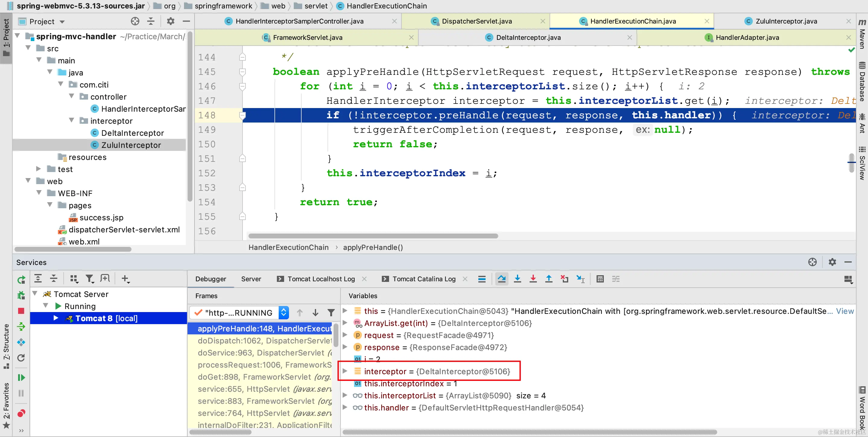Open the Project view dropdown arrow
Screen dimensions: 868x437
click(62, 22)
